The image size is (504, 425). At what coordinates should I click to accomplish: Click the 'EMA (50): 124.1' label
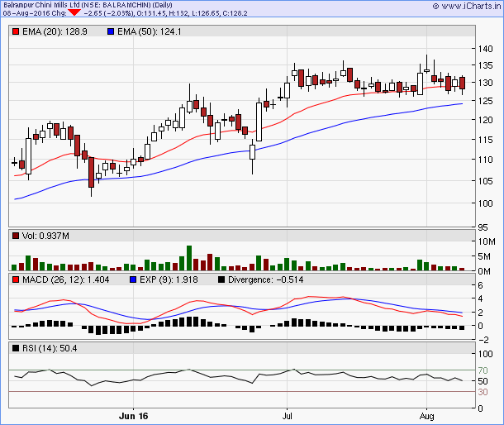pos(150,31)
